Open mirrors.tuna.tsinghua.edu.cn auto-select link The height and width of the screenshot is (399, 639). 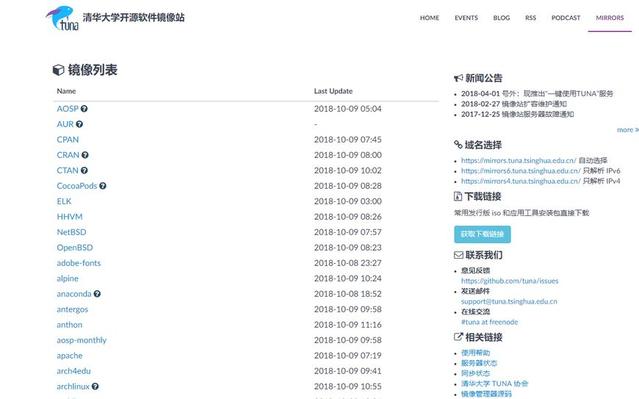519,161
